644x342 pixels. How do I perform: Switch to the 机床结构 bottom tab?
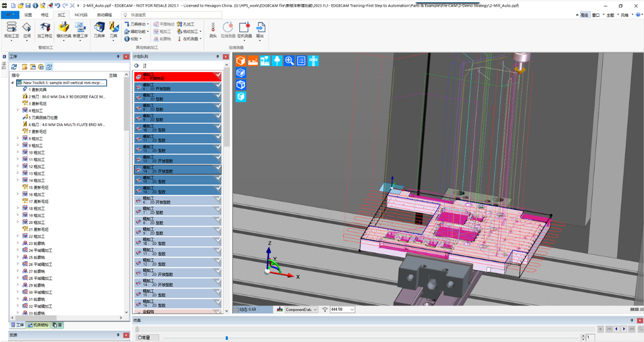pos(38,325)
